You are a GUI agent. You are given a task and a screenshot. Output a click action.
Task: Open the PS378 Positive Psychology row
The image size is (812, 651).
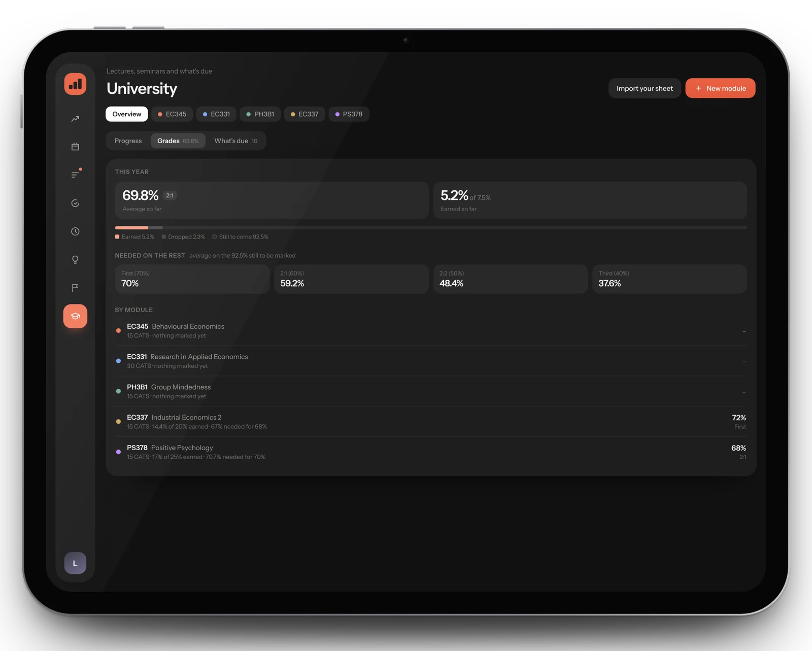[431, 452]
